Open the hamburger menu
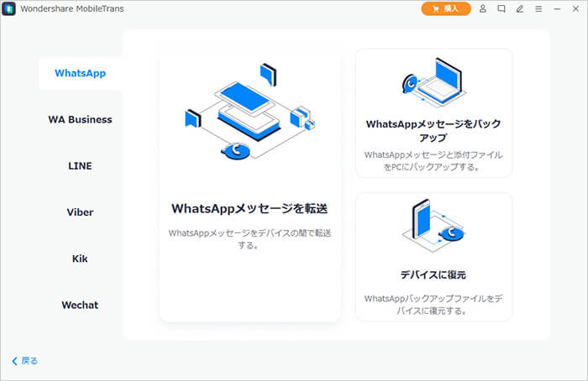The height and width of the screenshot is (381, 588). pos(538,9)
